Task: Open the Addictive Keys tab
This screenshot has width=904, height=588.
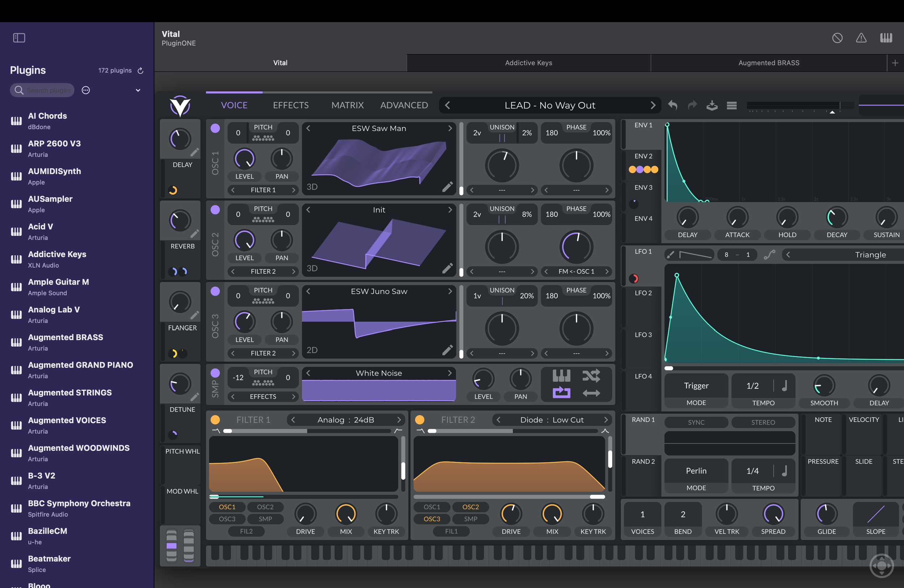Action: 528,63
